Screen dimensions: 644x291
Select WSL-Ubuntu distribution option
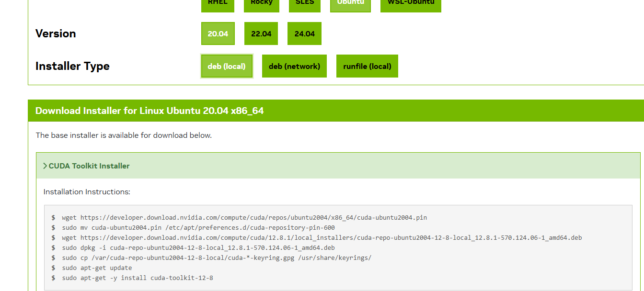coord(411,5)
